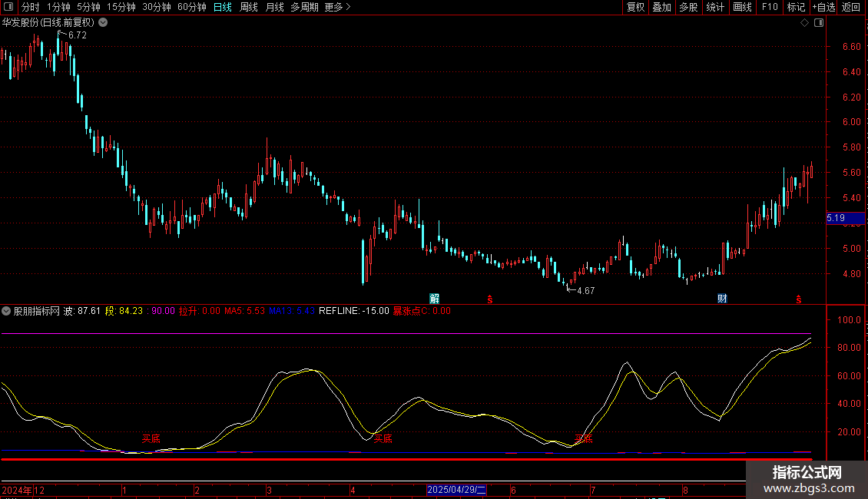
Task: Open the 多周期 multi-period view
Action: [304, 7]
